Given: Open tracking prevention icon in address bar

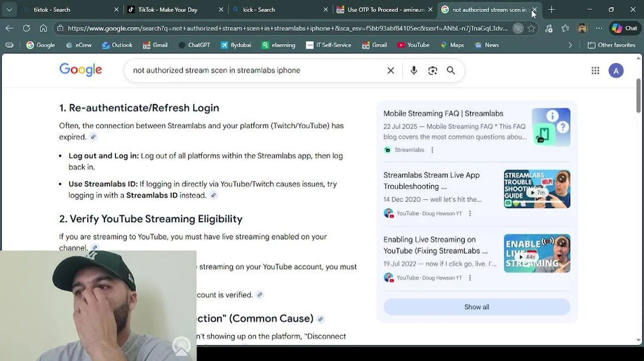Looking at the screenshot, I should click(518, 29).
